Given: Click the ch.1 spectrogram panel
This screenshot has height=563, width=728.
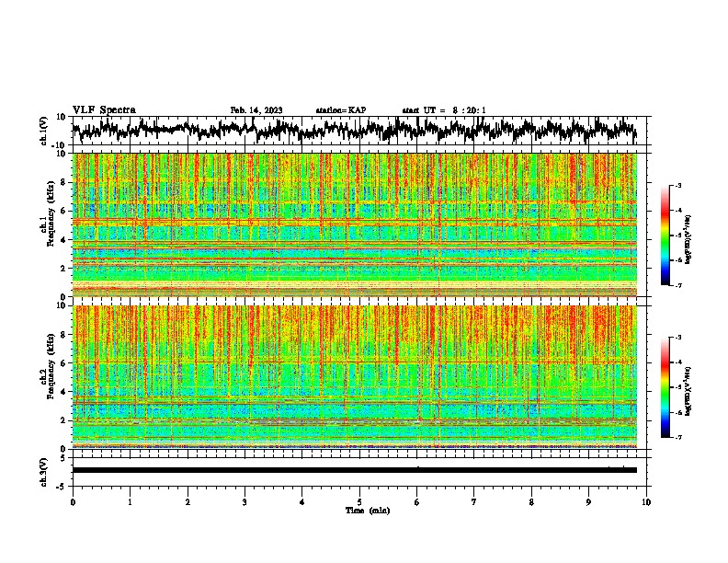Looking at the screenshot, I should pos(355,224).
